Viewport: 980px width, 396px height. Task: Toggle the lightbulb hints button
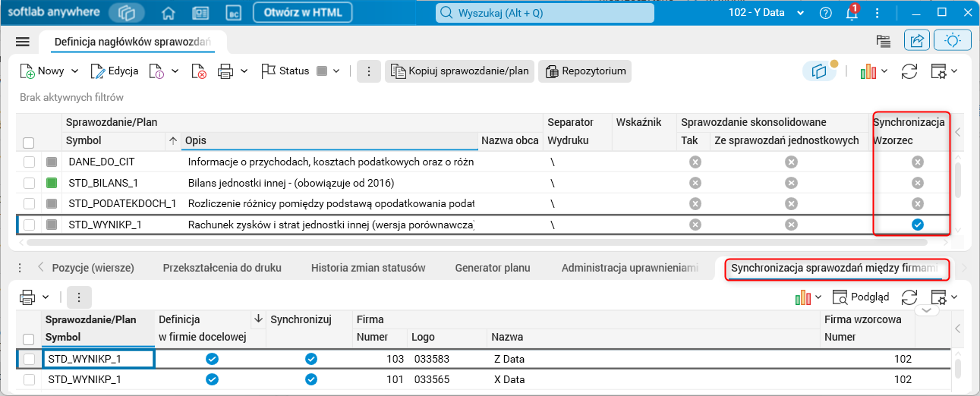953,41
